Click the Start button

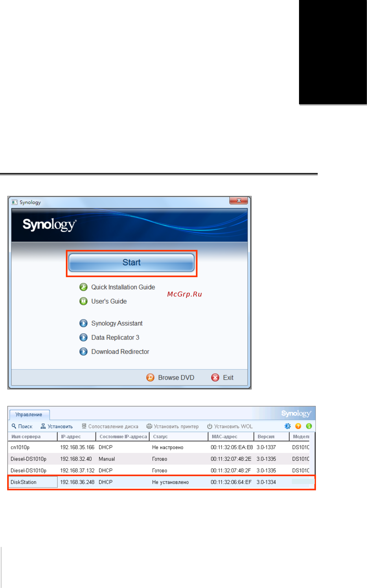coord(131,263)
